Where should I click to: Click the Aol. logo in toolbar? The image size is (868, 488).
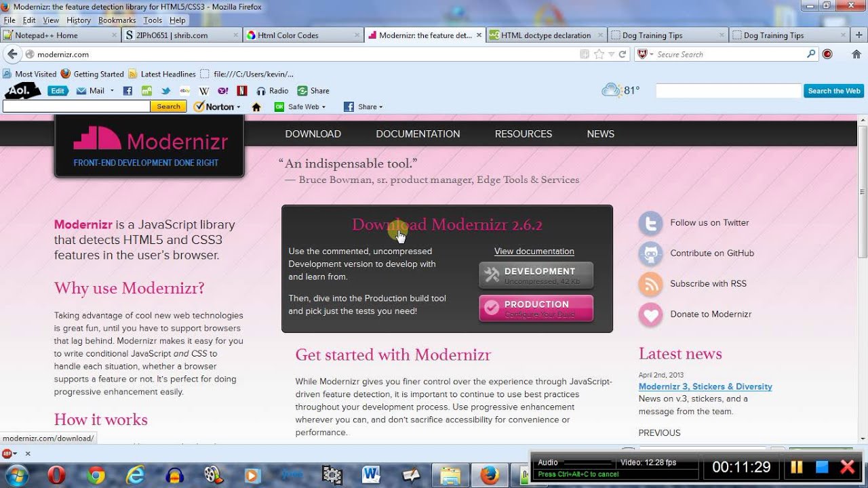[x=23, y=90]
